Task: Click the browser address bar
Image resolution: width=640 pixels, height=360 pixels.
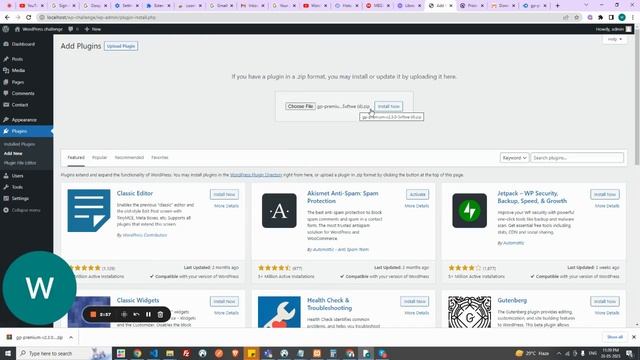Action: point(300,18)
